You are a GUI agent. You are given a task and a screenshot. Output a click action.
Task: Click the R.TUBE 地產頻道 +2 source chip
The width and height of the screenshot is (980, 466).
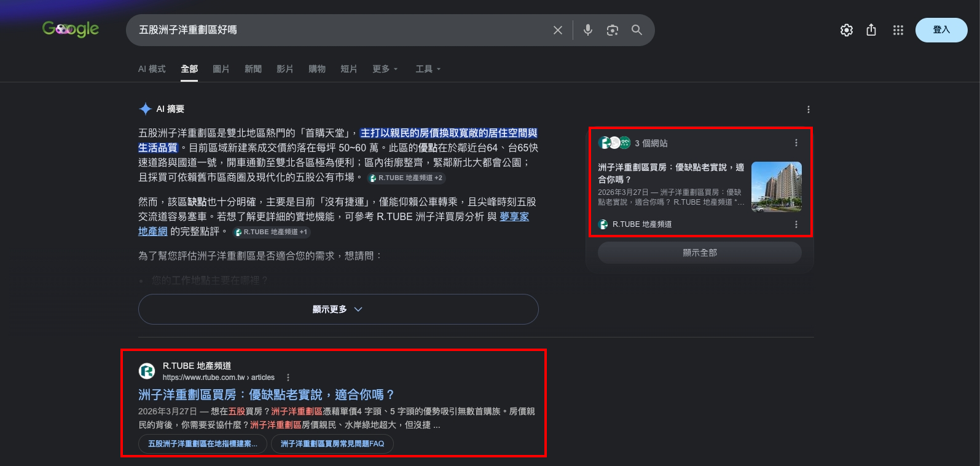point(406,178)
